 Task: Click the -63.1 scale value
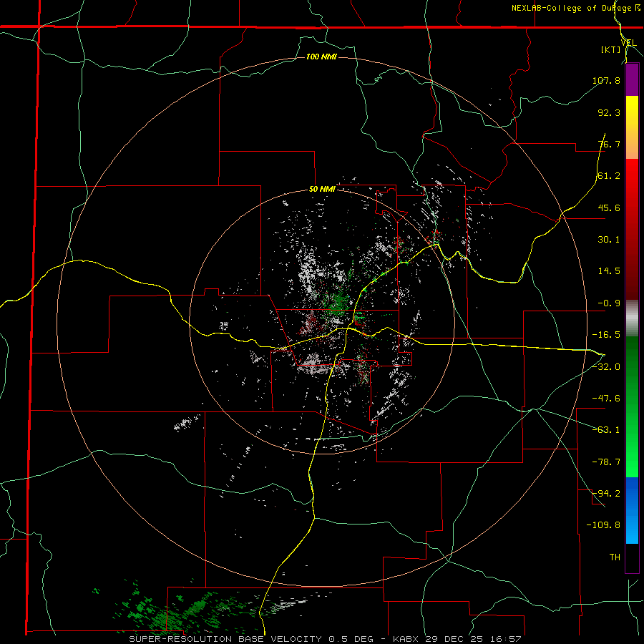(x=606, y=430)
